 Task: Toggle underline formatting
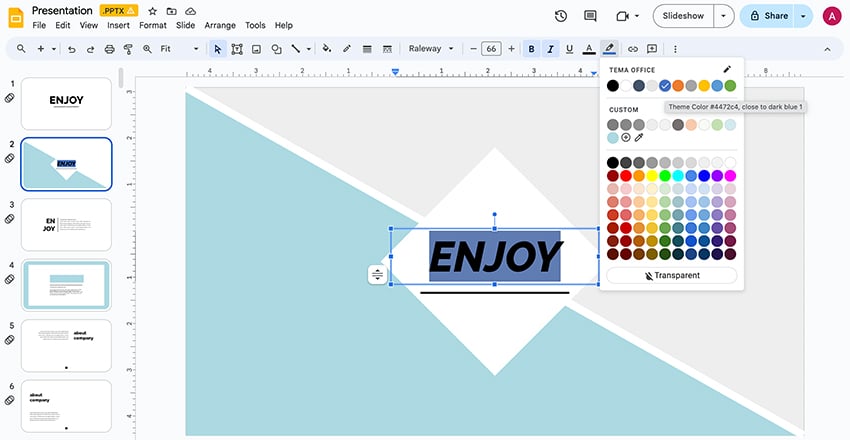pyautogui.click(x=569, y=48)
